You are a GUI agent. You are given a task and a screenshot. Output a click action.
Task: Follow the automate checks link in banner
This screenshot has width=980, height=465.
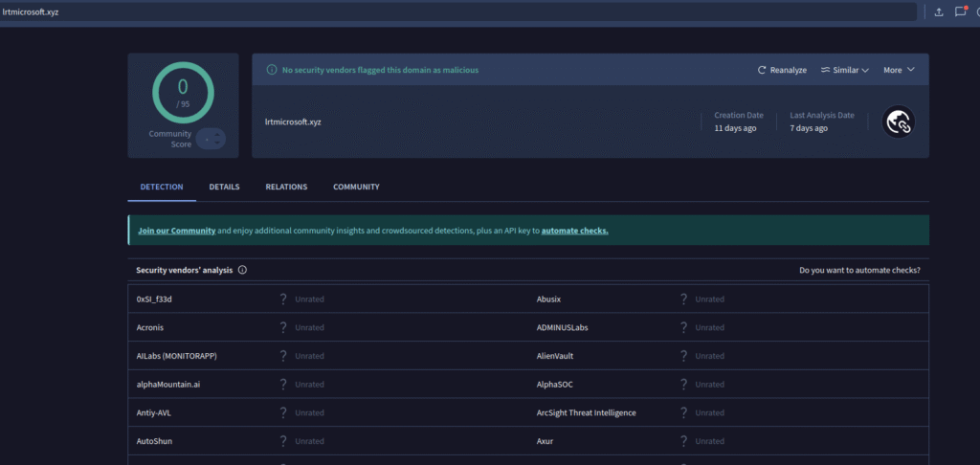pyautogui.click(x=574, y=231)
